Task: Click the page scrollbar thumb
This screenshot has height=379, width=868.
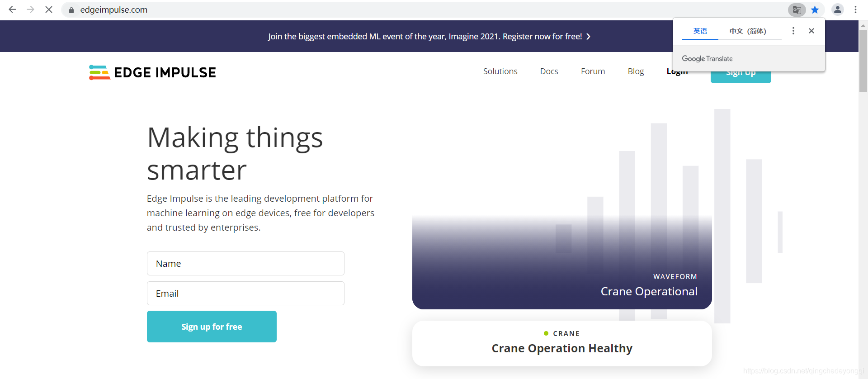Action: pyautogui.click(x=863, y=61)
